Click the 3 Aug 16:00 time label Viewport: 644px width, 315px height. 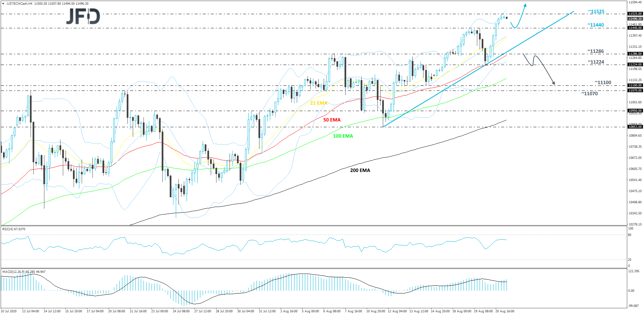289,311
